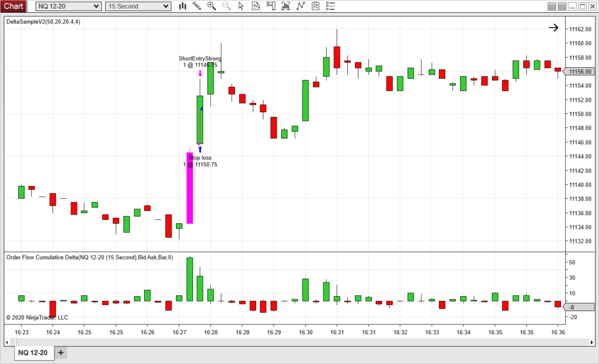Click the tallest green cumulative delta bar
This screenshot has width=599, height=364.
tap(189, 280)
